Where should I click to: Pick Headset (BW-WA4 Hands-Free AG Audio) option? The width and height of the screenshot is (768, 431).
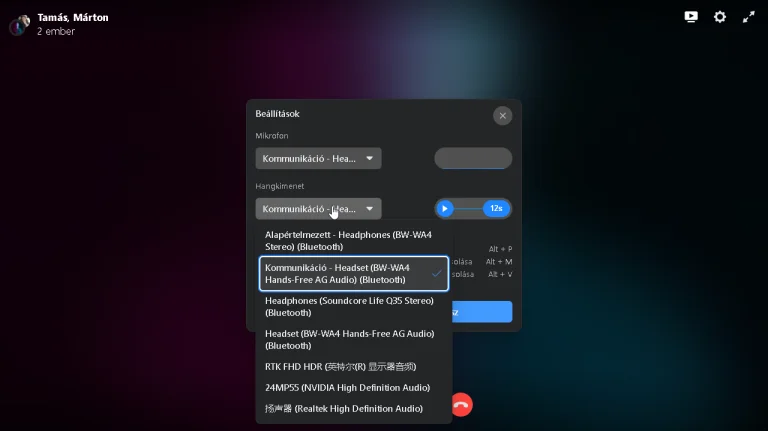click(x=354, y=339)
